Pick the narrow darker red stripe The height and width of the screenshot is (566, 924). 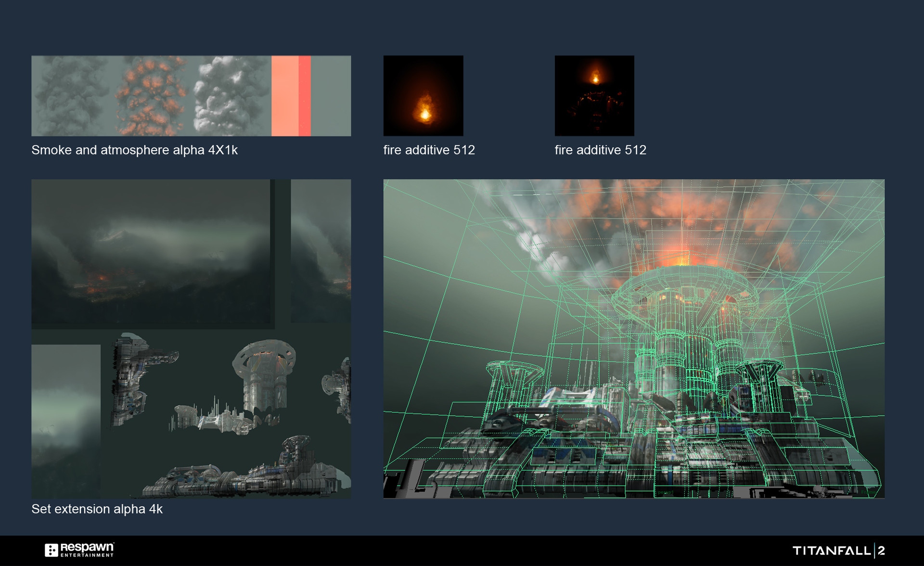point(305,96)
